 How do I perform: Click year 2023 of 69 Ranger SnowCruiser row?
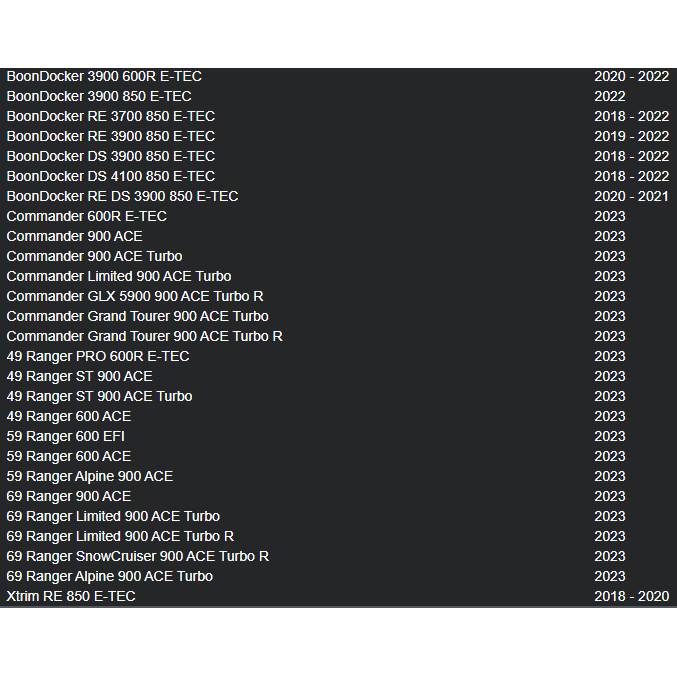[610, 556]
